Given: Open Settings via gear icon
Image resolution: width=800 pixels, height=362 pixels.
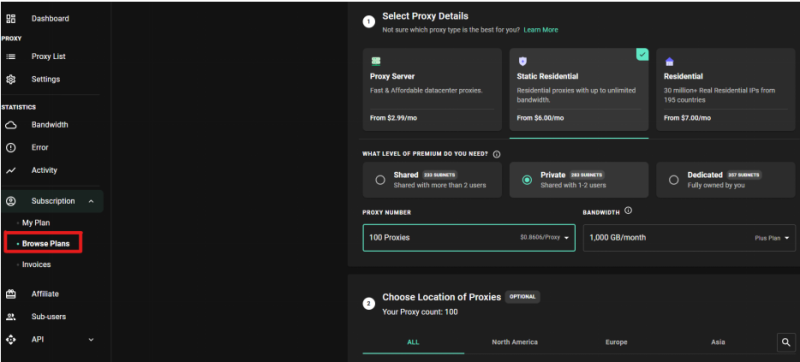Looking at the screenshot, I should pos(11,80).
